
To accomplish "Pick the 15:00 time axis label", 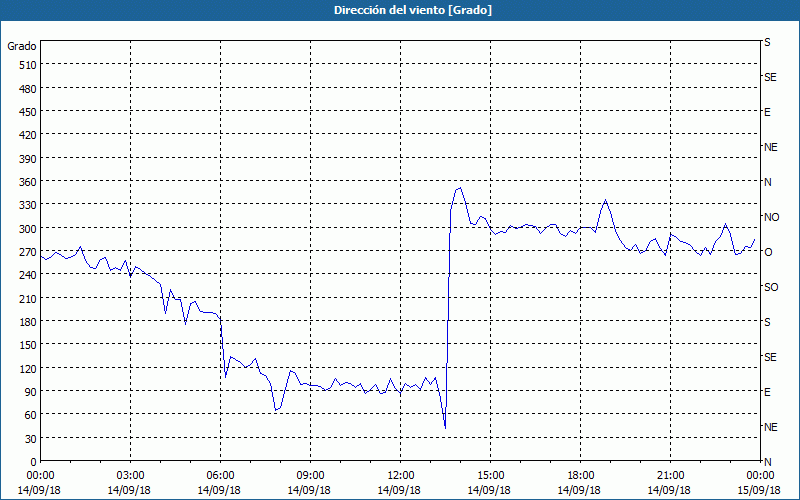I will point(490,476).
